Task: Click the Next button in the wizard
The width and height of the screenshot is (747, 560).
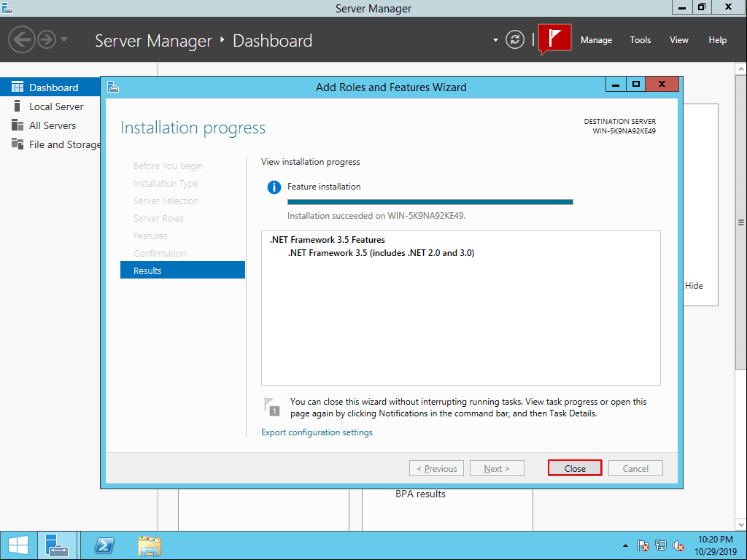Action: pos(497,468)
